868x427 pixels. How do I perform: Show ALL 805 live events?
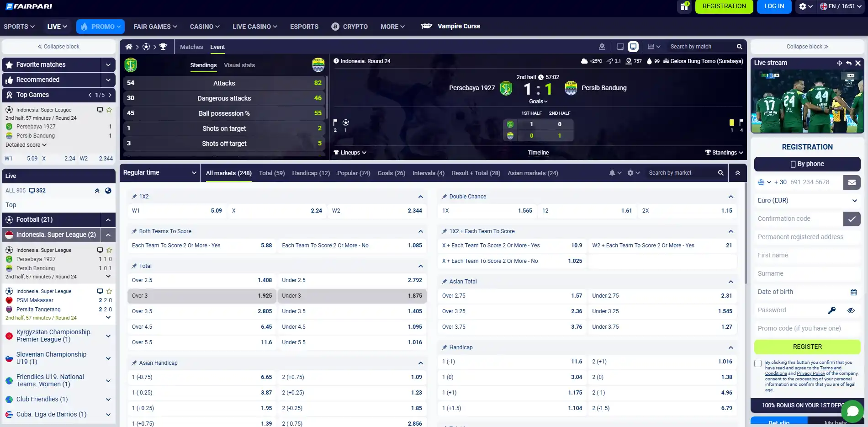16,191
